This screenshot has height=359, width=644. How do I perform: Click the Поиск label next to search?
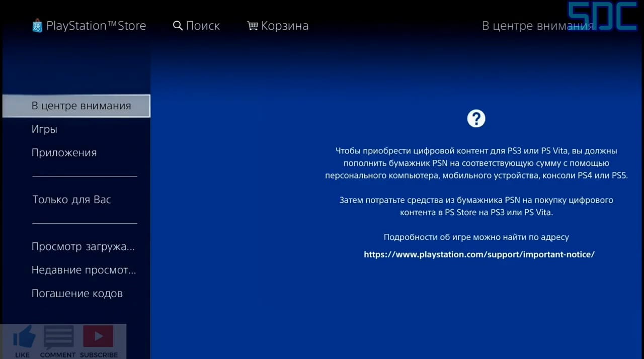point(203,26)
